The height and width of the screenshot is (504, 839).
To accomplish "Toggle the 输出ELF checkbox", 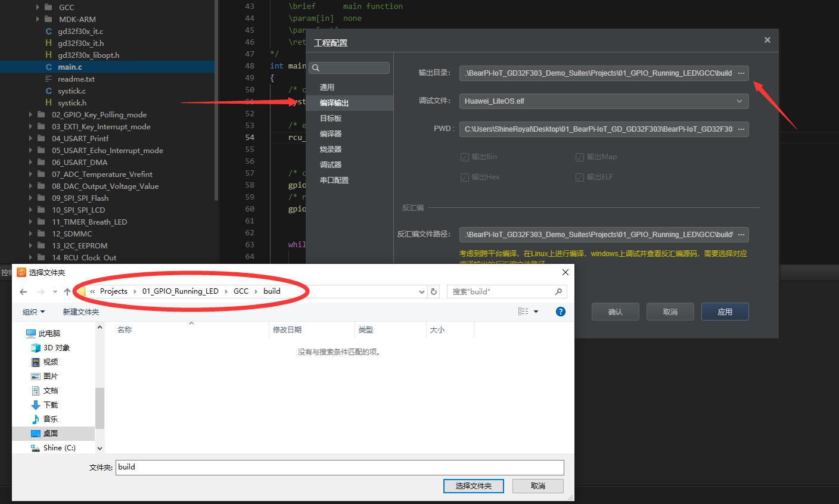I will (x=580, y=177).
